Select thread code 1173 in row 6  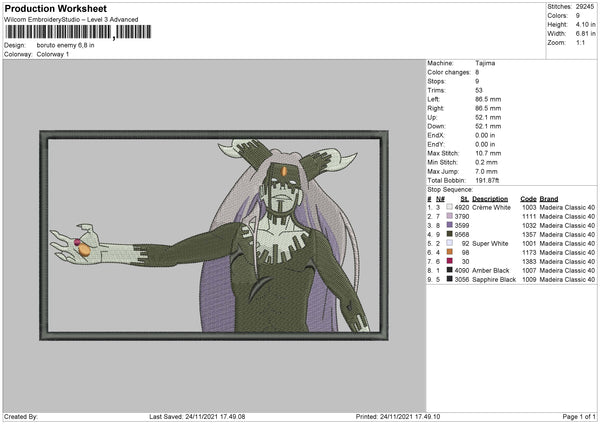coord(529,252)
